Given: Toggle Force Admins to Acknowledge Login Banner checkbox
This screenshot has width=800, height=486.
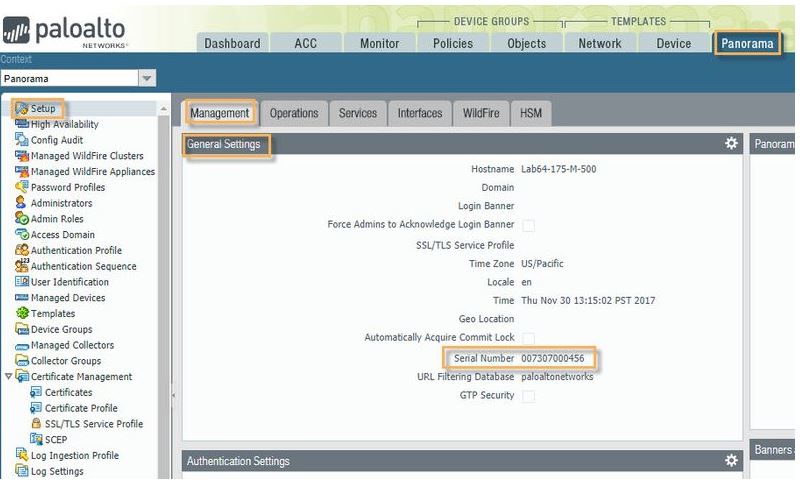Looking at the screenshot, I should [x=529, y=225].
